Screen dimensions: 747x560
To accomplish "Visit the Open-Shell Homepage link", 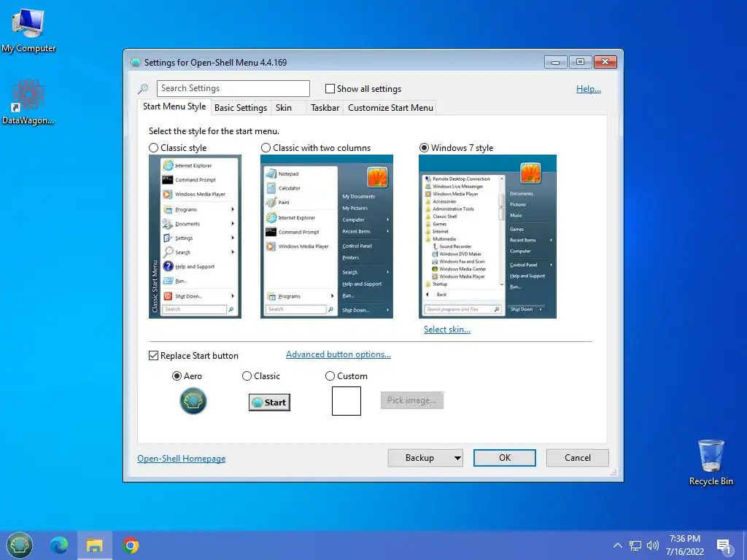I will (x=182, y=459).
